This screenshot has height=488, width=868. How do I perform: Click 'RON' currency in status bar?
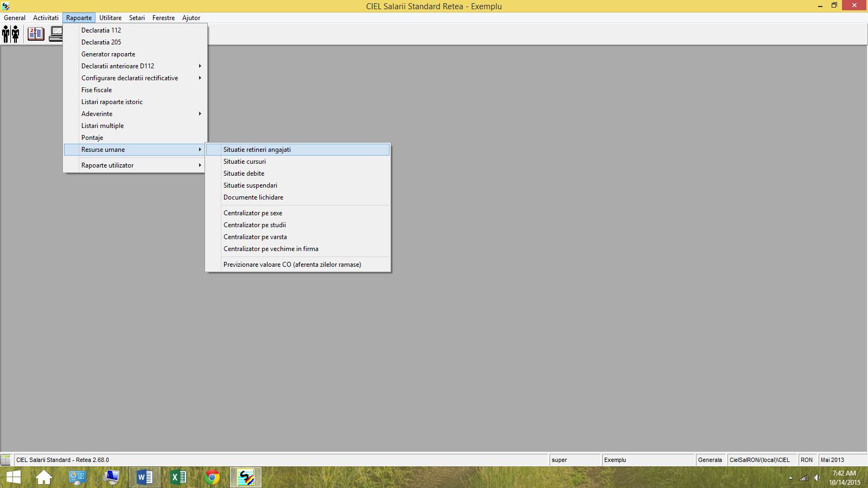(807, 460)
